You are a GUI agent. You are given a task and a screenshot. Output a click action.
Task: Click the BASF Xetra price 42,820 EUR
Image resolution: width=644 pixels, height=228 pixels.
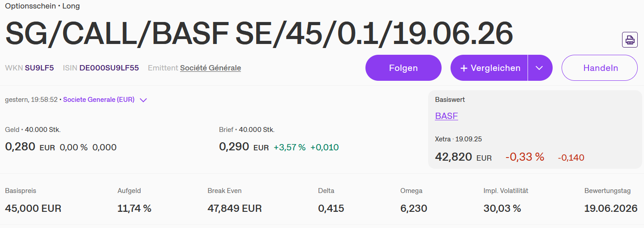(x=463, y=157)
